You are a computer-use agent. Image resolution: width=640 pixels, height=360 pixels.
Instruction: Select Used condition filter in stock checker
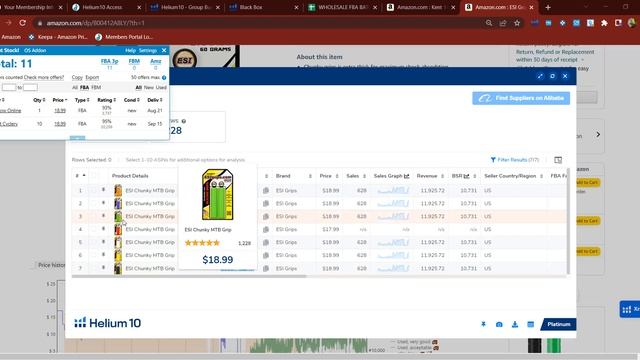tap(161, 87)
